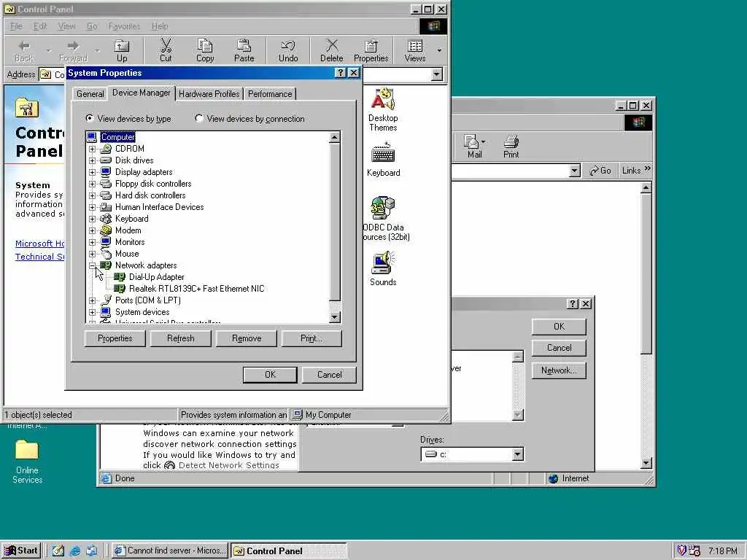Image resolution: width=747 pixels, height=560 pixels.
Task: Click the Print... button in Device Manager
Action: (x=311, y=338)
